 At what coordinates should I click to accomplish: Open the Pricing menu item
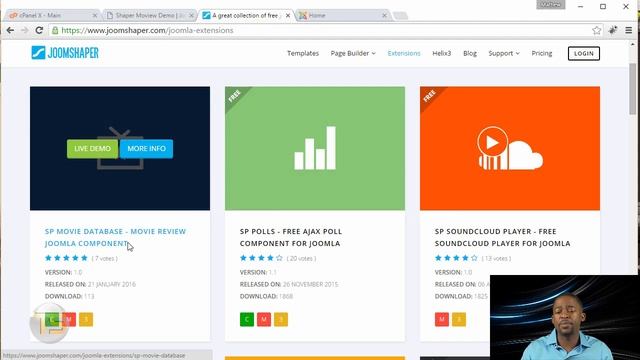pyautogui.click(x=542, y=53)
